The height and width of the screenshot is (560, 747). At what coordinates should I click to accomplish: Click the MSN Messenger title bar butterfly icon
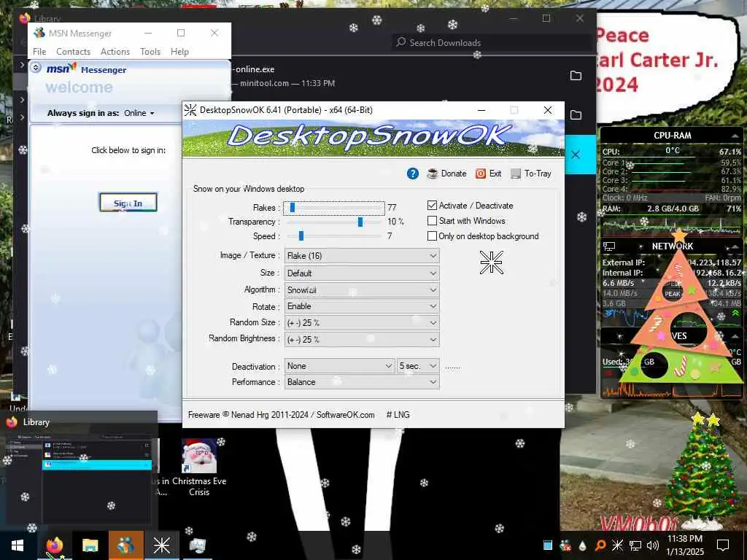pos(39,33)
